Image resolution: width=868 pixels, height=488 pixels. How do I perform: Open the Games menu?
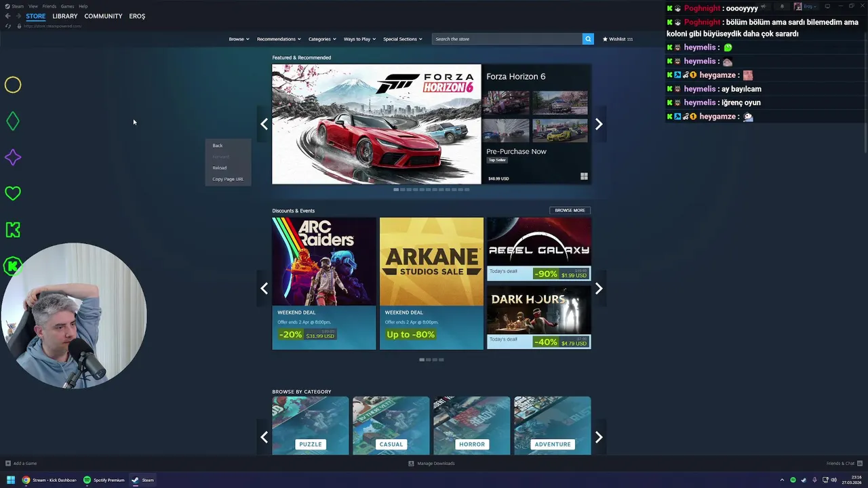(67, 6)
